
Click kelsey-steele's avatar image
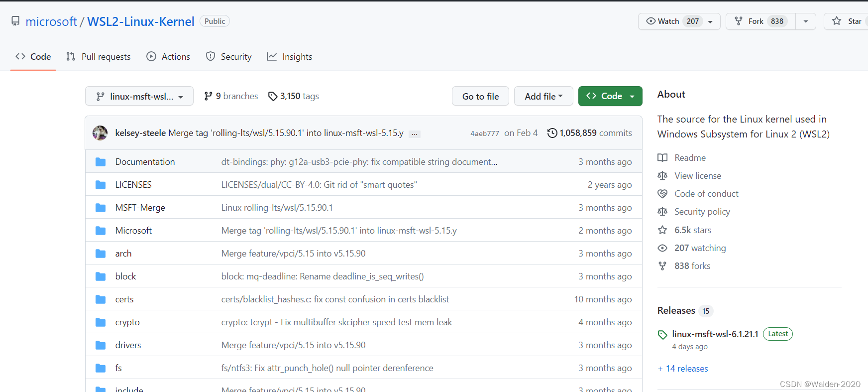click(x=100, y=133)
